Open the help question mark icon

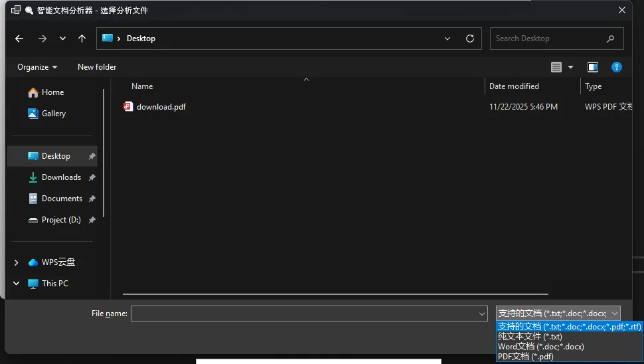[616, 67]
